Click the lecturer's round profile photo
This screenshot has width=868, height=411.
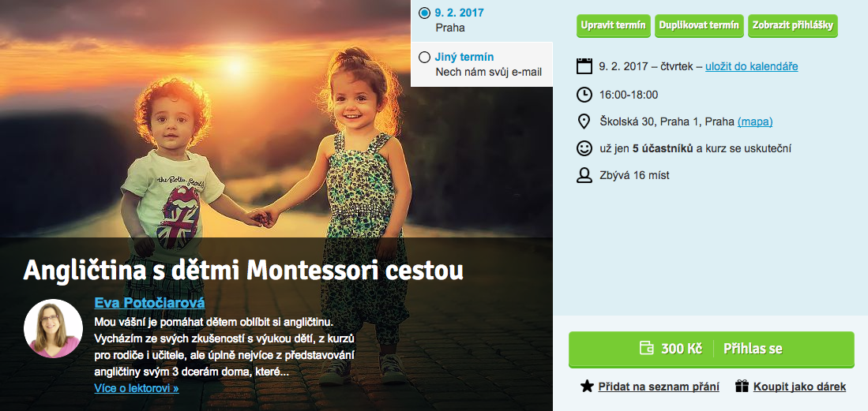pos(53,329)
